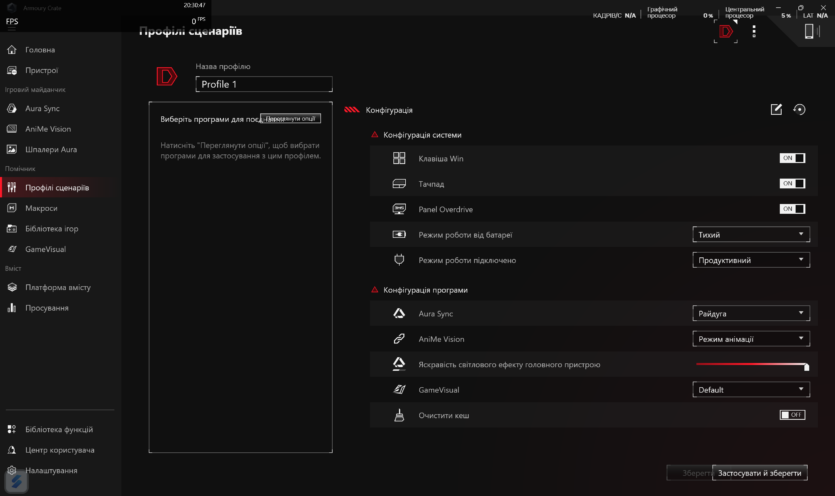
Task: Collapse the Конфігурація системи section
Action: 374,135
